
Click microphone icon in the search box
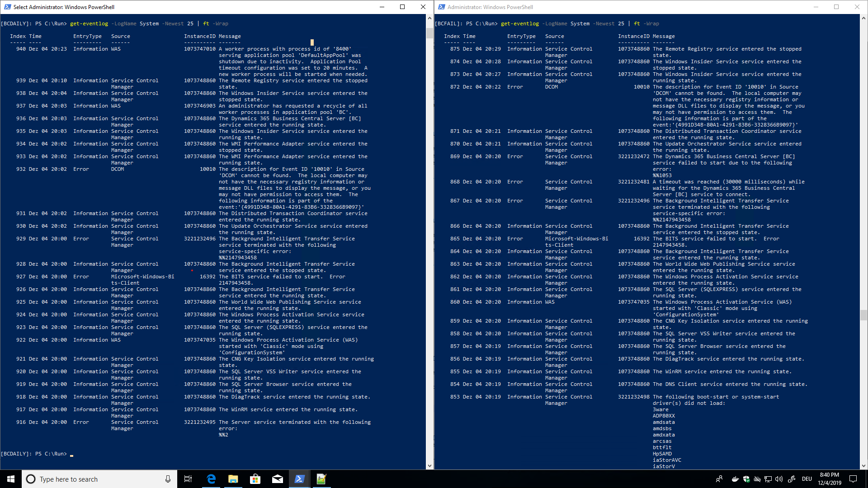click(x=168, y=479)
